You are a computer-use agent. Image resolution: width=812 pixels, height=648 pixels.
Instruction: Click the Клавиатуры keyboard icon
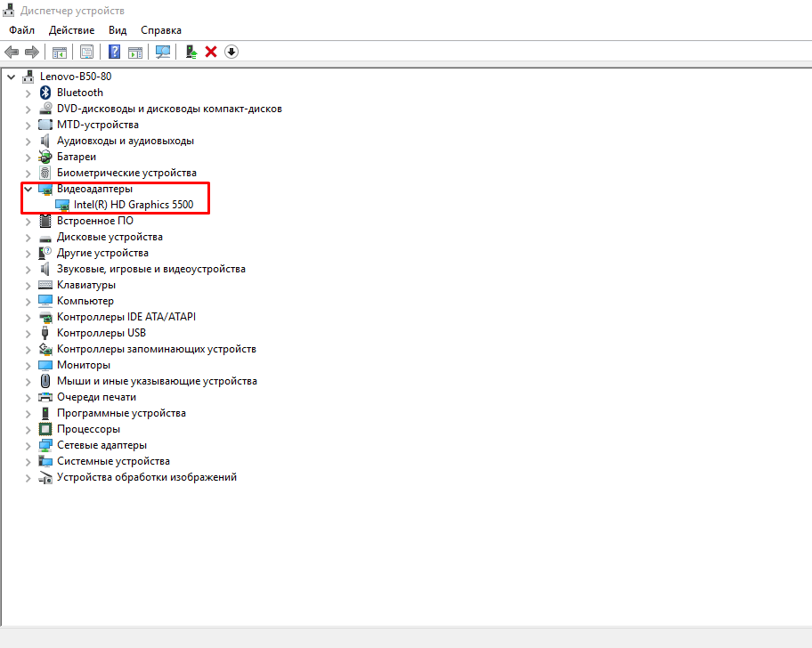click(x=45, y=285)
